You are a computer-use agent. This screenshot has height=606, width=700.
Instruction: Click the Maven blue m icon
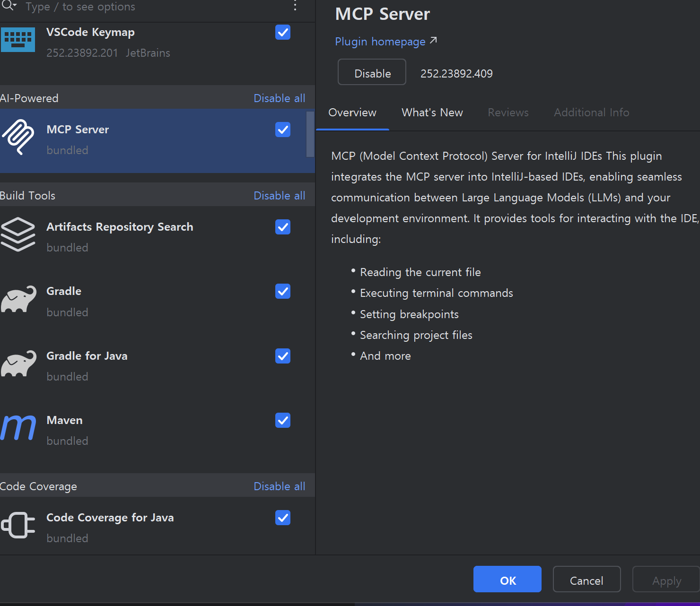[18, 428]
